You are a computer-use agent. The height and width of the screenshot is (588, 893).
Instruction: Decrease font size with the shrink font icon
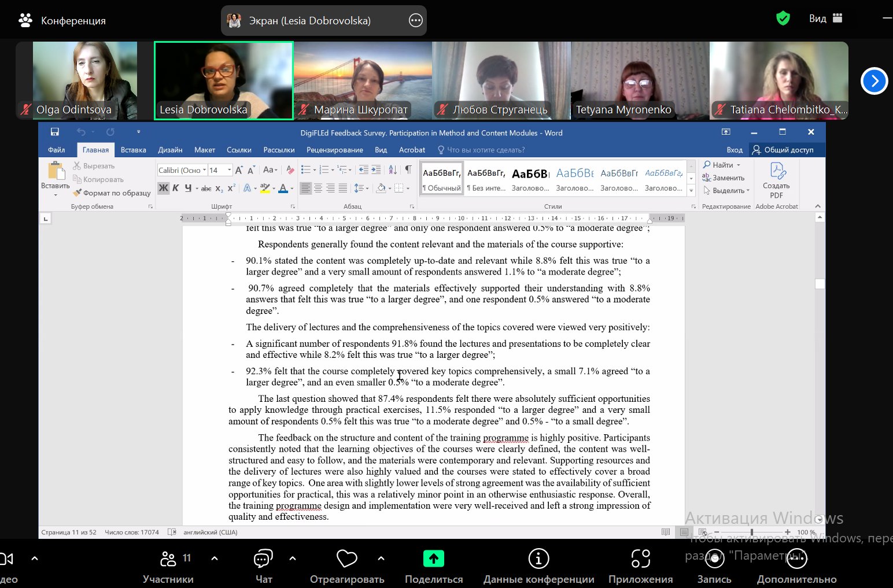[251, 170]
